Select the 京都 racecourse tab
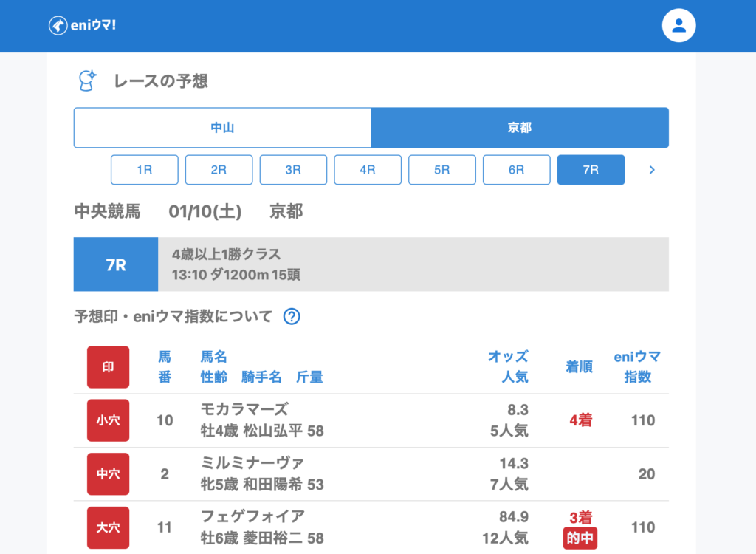Viewport: 756px width, 554px height. (x=519, y=128)
